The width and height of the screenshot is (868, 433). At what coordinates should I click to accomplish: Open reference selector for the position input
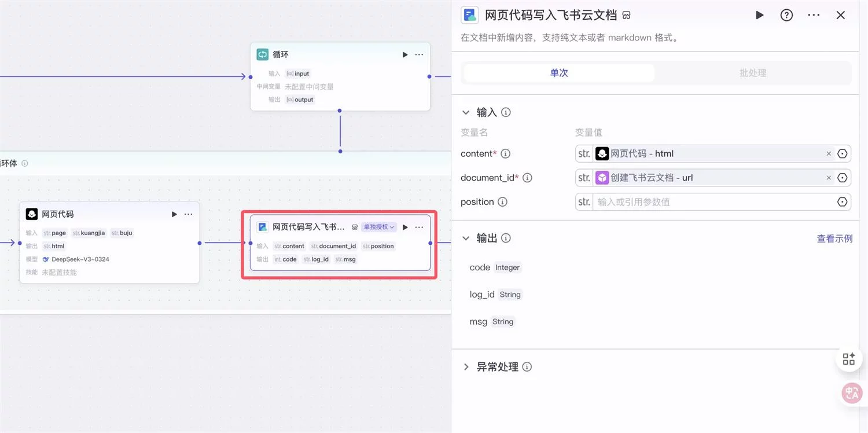843,201
